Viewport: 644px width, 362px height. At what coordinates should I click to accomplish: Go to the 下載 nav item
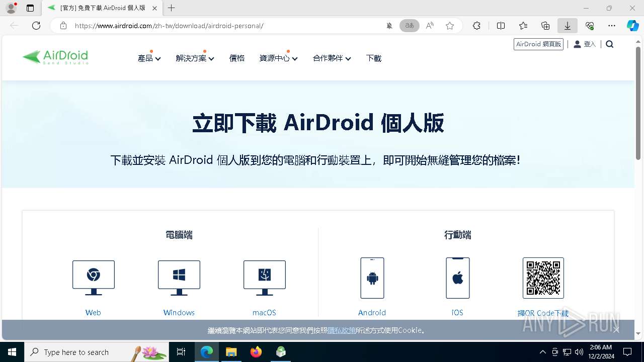tap(374, 58)
